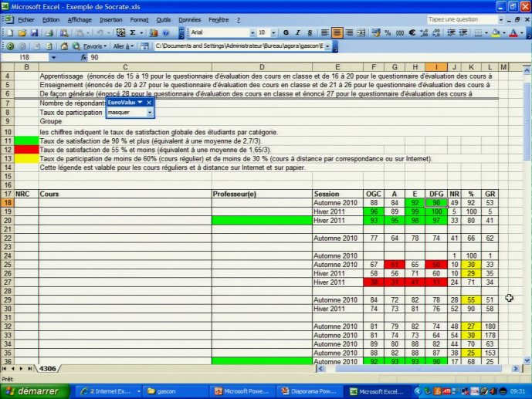532x399 pixels.
Task: Open the Format menu
Action: [x=139, y=20]
